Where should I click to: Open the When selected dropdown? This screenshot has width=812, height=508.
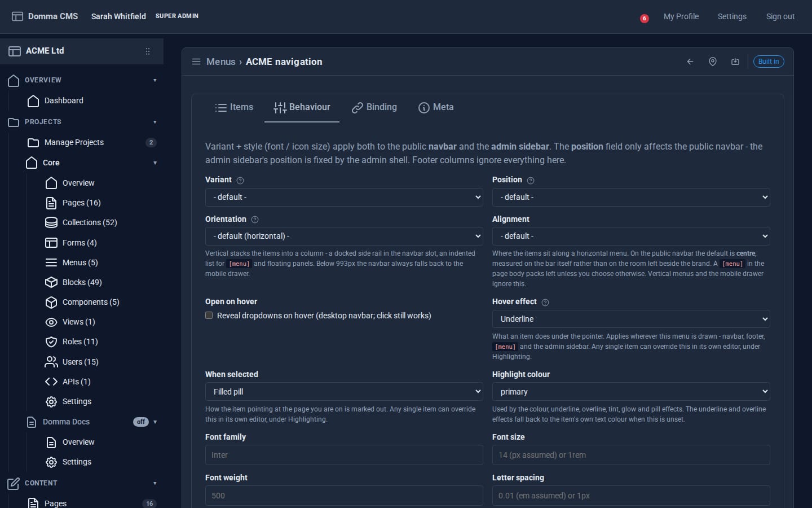pyautogui.click(x=344, y=392)
